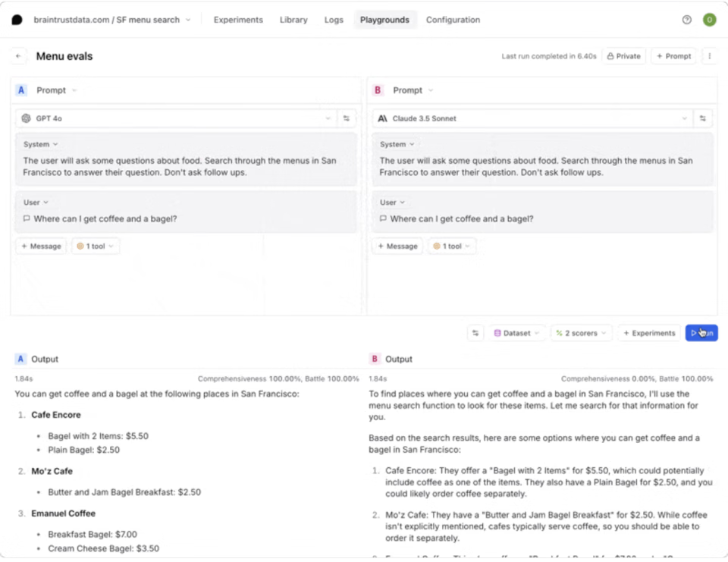Image resolution: width=728 pixels, height=562 pixels.
Task: Open the Logs tab
Action: click(x=334, y=20)
